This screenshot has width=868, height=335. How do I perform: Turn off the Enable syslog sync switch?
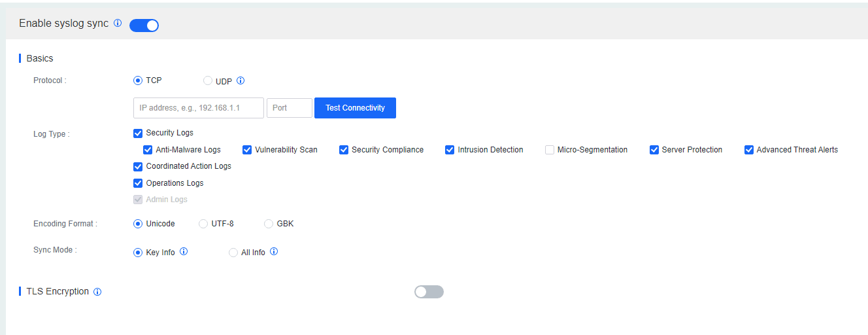(x=144, y=26)
